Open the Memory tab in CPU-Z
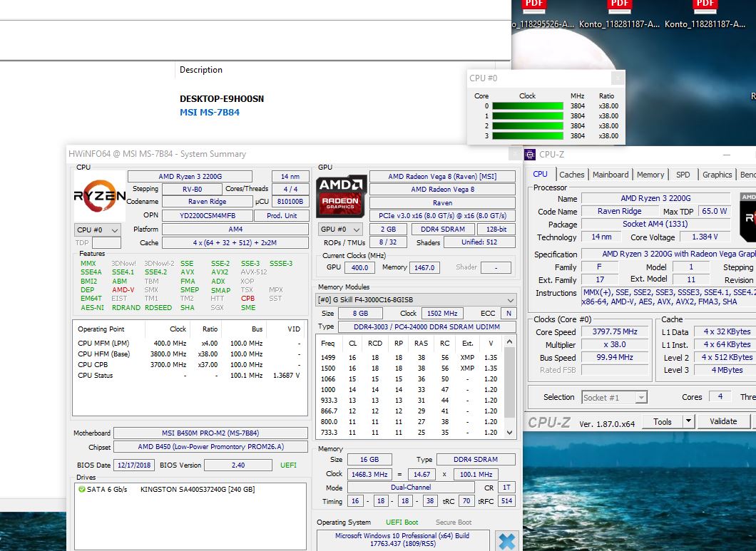This screenshot has width=756, height=551. tap(650, 175)
